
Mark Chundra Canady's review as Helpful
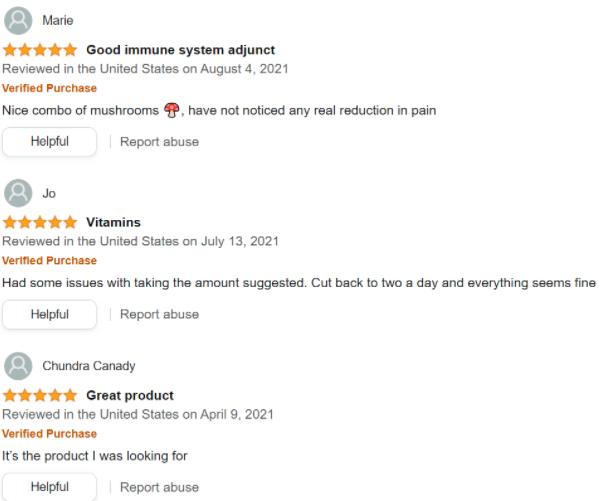pos(49,487)
